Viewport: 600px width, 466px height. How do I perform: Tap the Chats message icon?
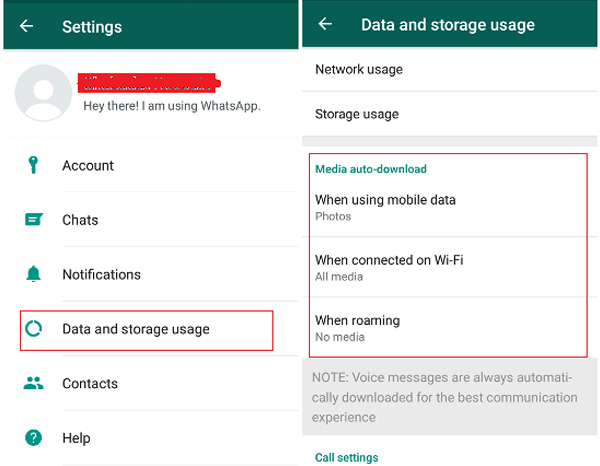[34, 220]
